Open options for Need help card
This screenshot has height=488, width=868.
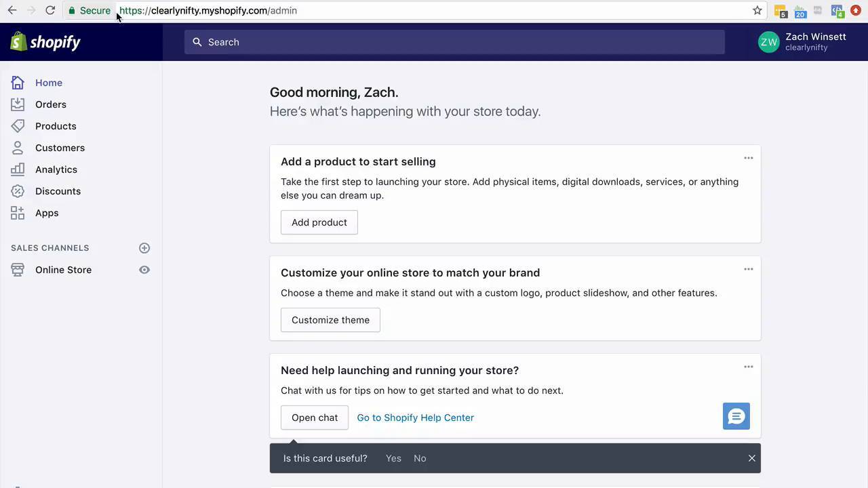tap(748, 367)
